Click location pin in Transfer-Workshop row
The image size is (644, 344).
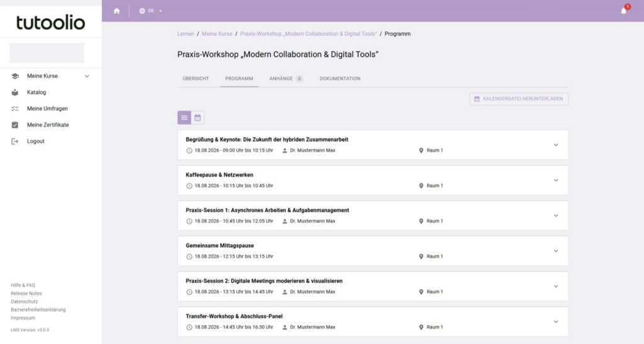point(421,327)
